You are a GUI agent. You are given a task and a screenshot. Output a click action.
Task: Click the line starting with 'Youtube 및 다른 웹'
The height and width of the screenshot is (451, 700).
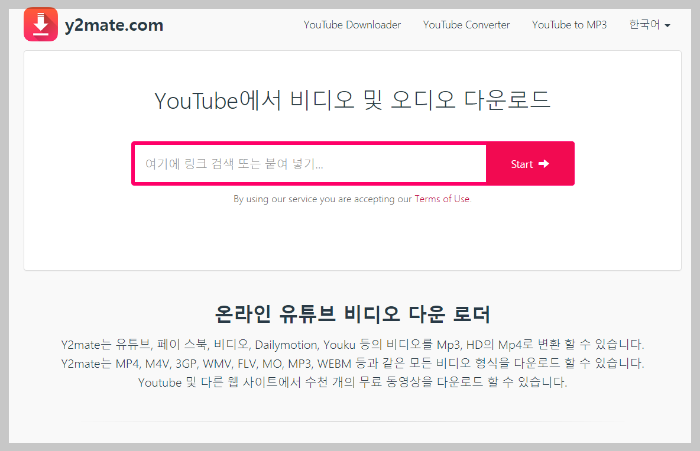point(352,382)
